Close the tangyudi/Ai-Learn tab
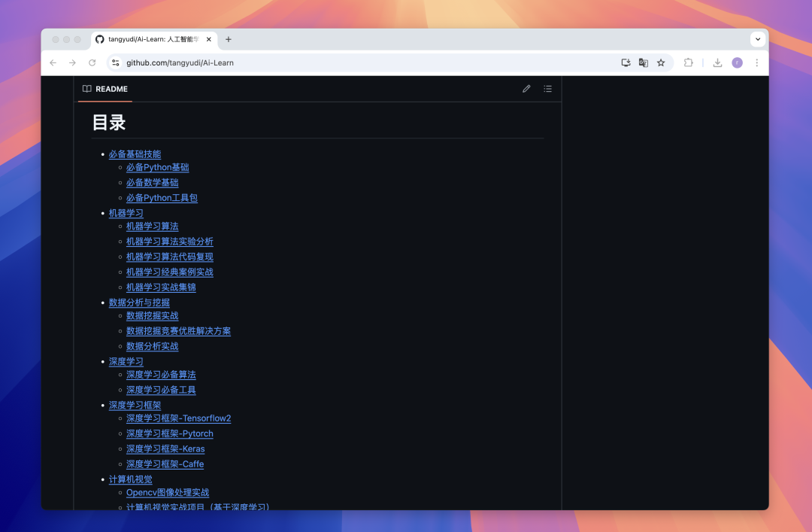 209,39
